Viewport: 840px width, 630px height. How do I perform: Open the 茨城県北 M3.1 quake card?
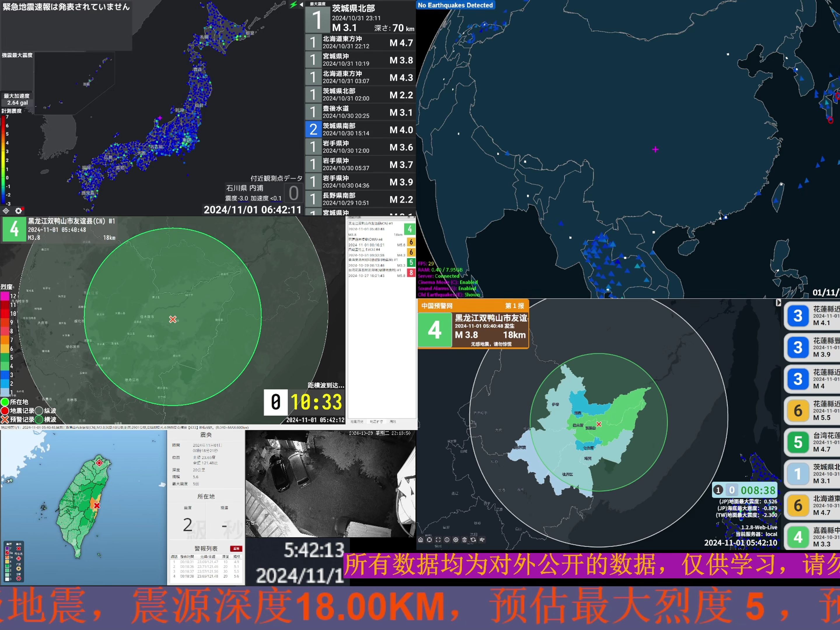812,474
